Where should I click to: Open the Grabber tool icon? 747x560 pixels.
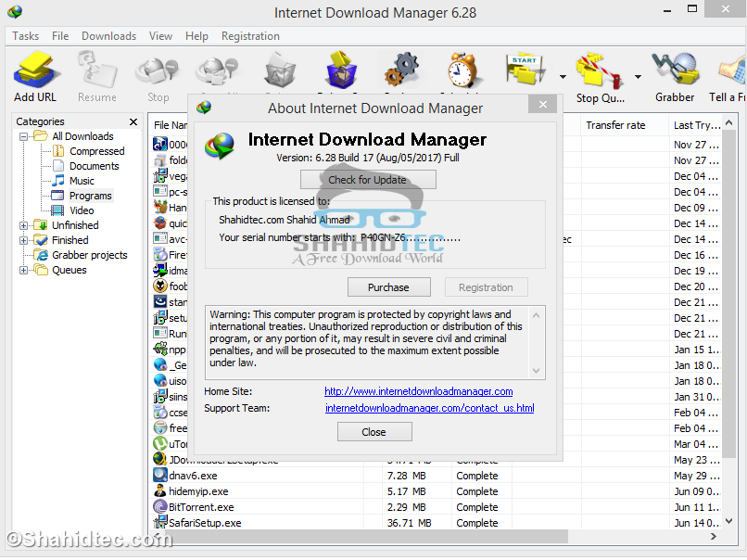[x=676, y=70]
